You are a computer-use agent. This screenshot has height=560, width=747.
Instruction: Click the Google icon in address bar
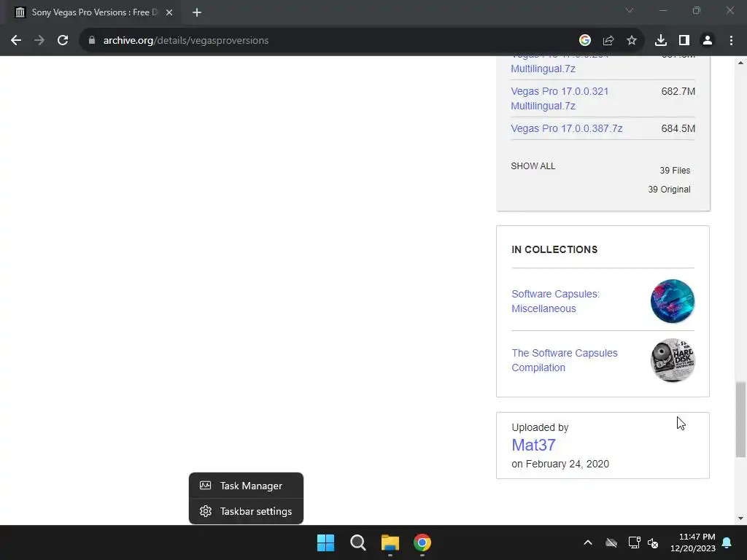pyautogui.click(x=585, y=41)
